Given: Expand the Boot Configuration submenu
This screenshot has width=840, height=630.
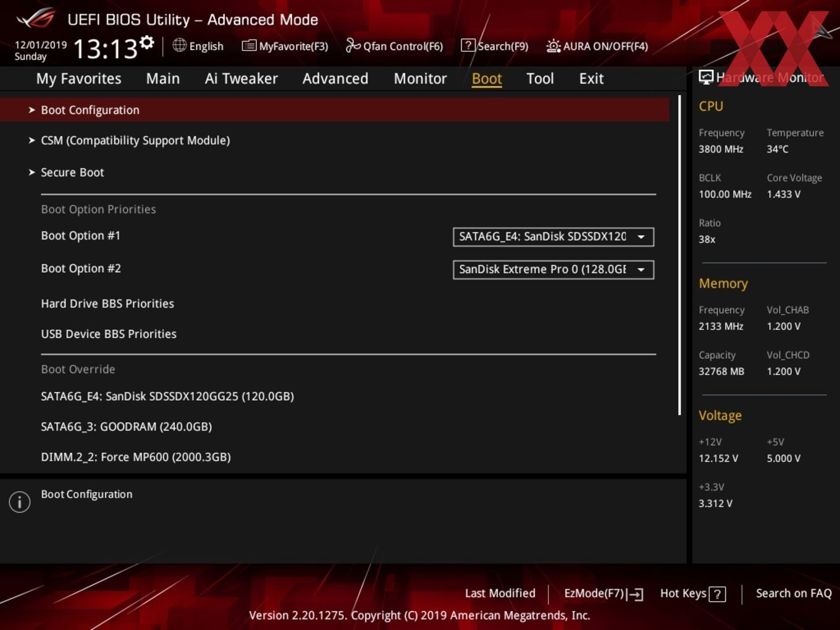Looking at the screenshot, I should (x=334, y=110).
